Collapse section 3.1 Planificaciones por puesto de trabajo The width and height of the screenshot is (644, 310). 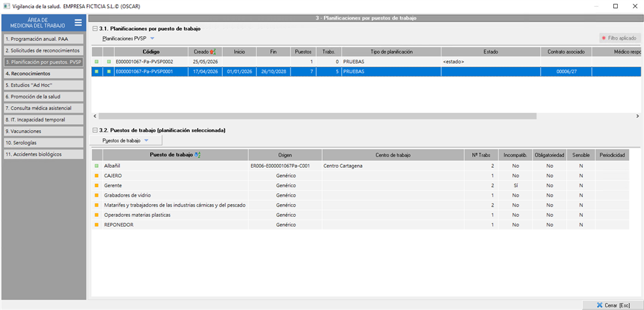pyautogui.click(x=95, y=29)
